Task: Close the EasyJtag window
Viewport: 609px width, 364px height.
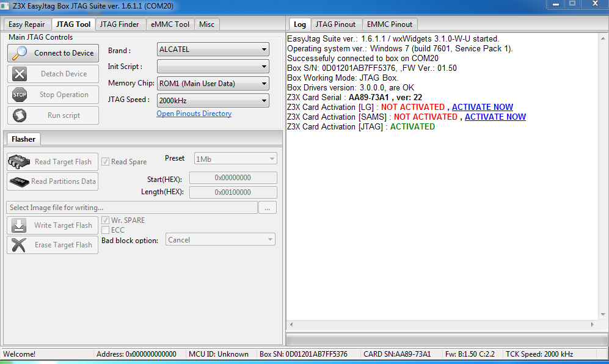Action: [x=595, y=4]
